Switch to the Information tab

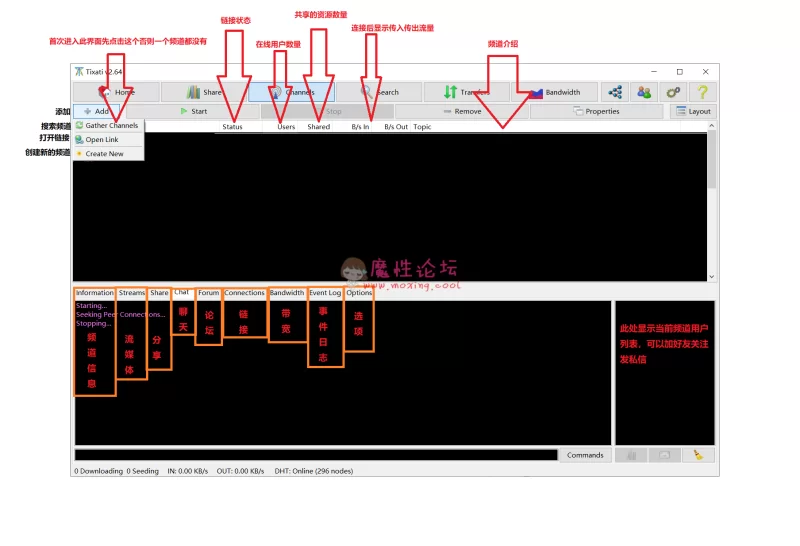(94, 293)
